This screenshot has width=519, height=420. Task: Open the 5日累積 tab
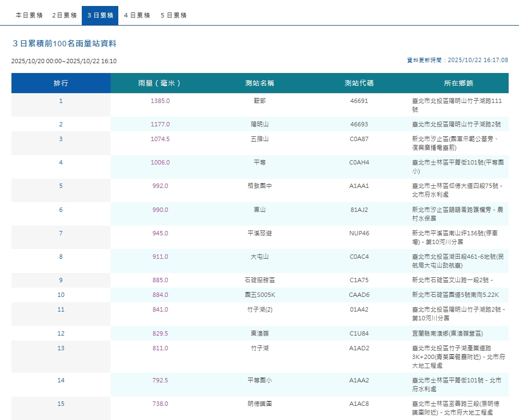click(173, 15)
